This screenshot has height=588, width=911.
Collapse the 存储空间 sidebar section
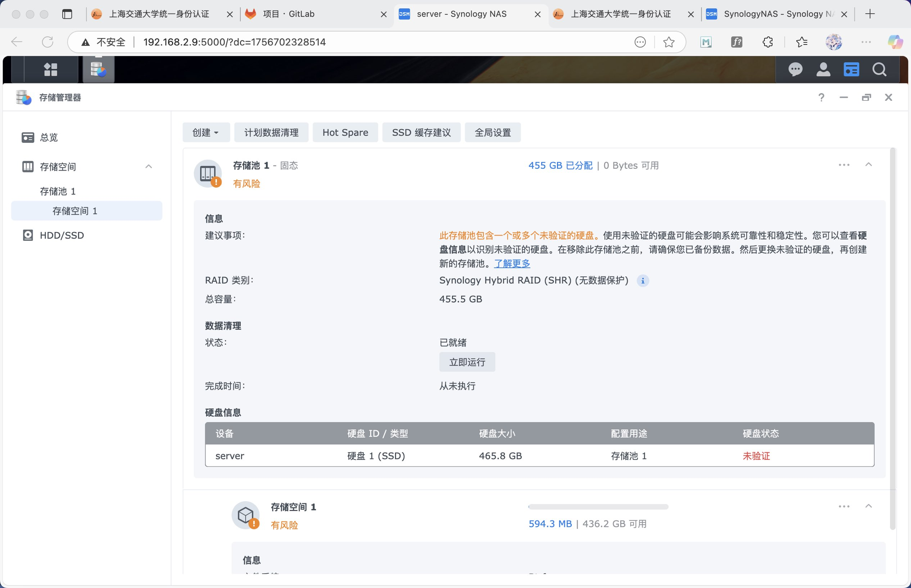149,167
